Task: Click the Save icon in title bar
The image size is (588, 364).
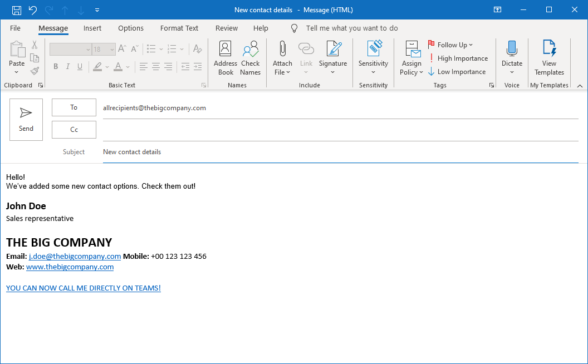Action: [x=17, y=10]
